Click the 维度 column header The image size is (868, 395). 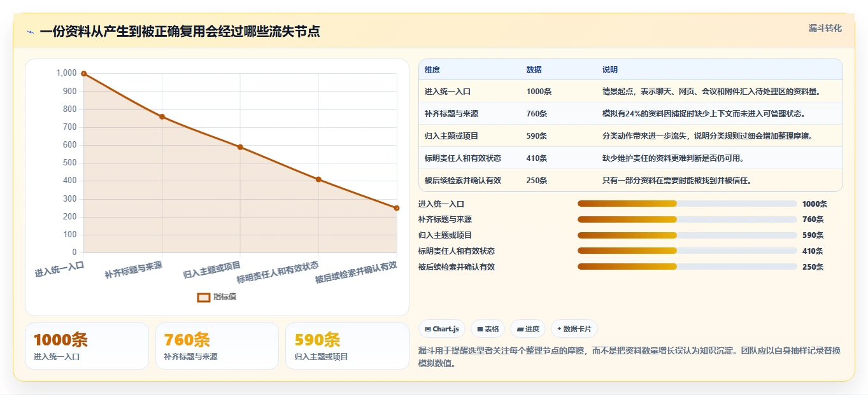tap(432, 70)
